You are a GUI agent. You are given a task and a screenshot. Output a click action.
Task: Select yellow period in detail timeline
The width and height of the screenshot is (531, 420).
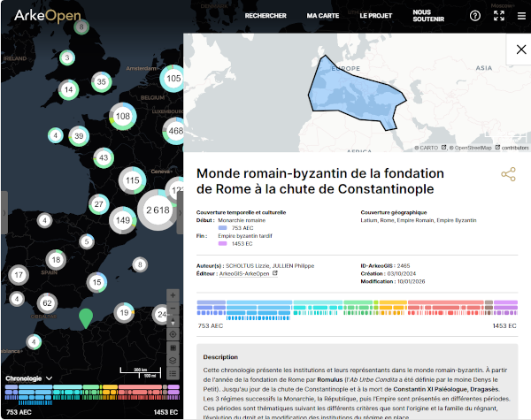point(393,302)
